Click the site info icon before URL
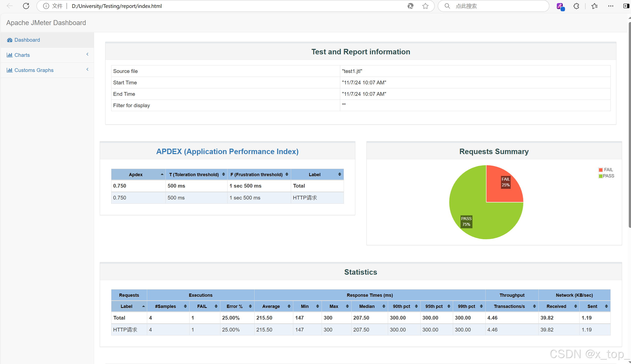Screen dimensions: 631x364 point(46,6)
